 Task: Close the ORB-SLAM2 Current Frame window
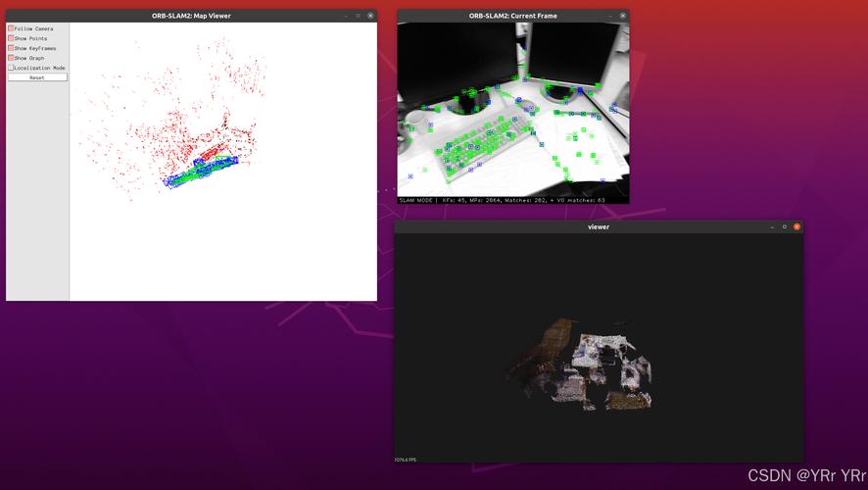tap(623, 16)
